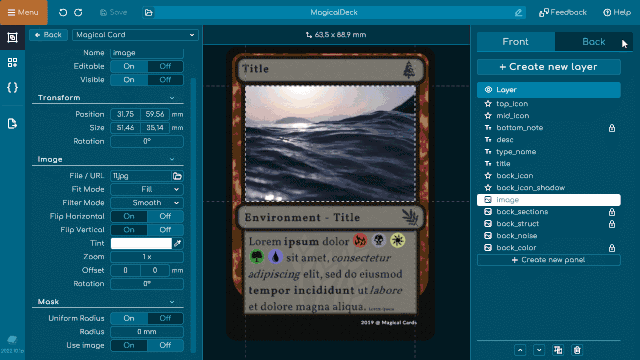Collapse the Transform section

(172, 98)
